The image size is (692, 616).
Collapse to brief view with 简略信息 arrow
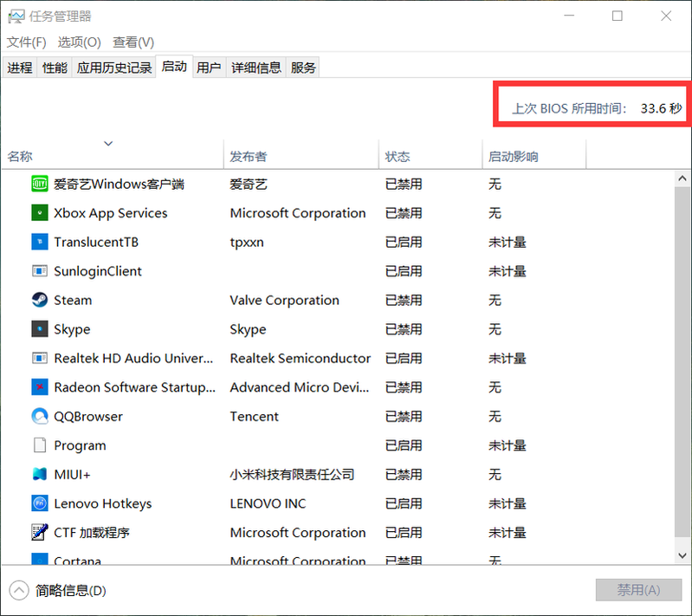pos(18,591)
